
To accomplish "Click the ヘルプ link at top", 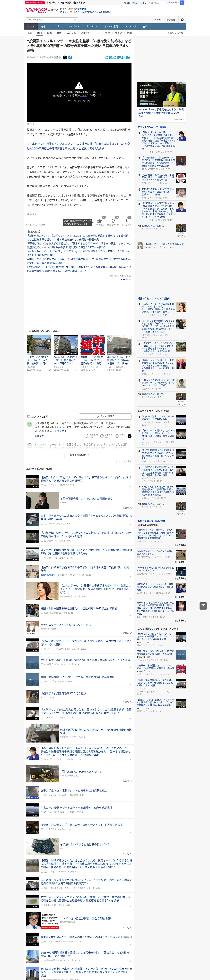I will click(x=143, y=3).
